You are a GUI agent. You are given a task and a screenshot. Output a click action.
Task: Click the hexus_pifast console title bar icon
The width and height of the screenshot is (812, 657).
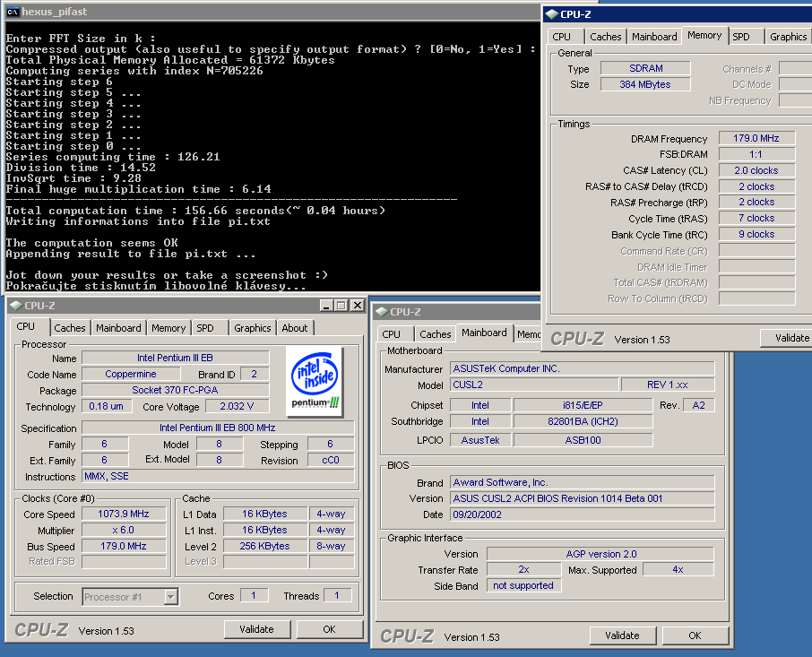point(13,13)
